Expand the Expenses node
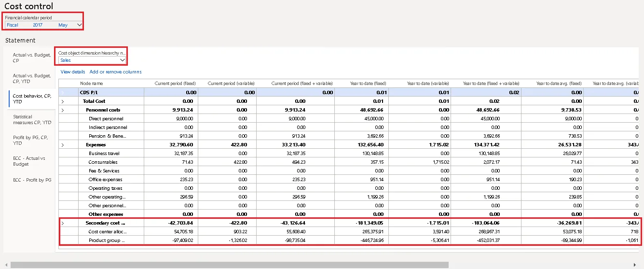 pyautogui.click(x=62, y=144)
